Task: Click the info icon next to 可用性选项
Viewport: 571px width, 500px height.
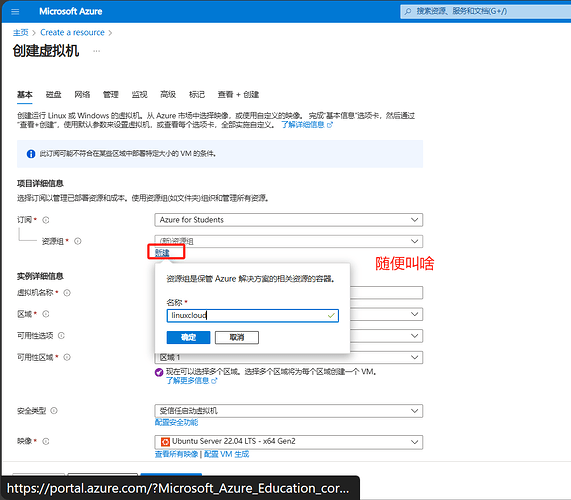Action: (x=61, y=335)
